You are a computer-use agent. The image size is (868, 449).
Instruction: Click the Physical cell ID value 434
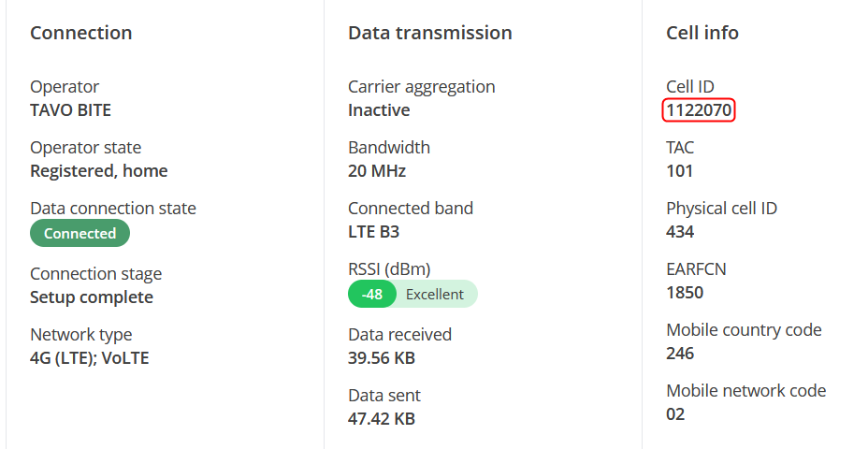(x=680, y=232)
